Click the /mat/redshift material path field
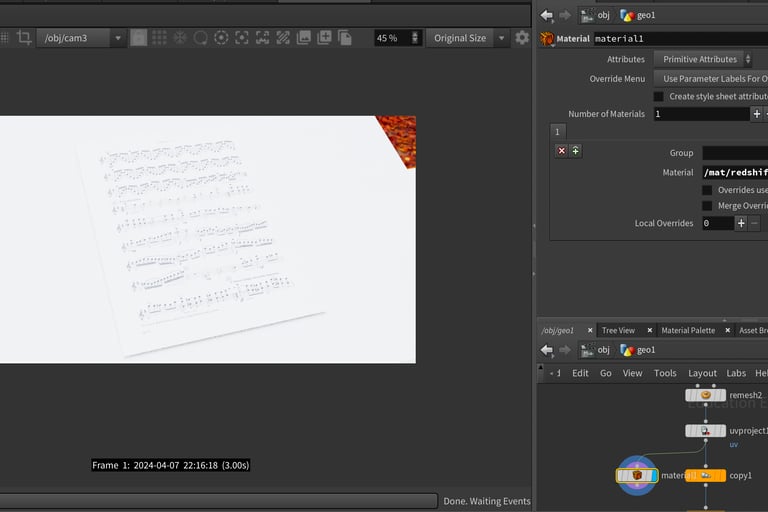Image resolution: width=768 pixels, height=512 pixels. tap(735, 172)
